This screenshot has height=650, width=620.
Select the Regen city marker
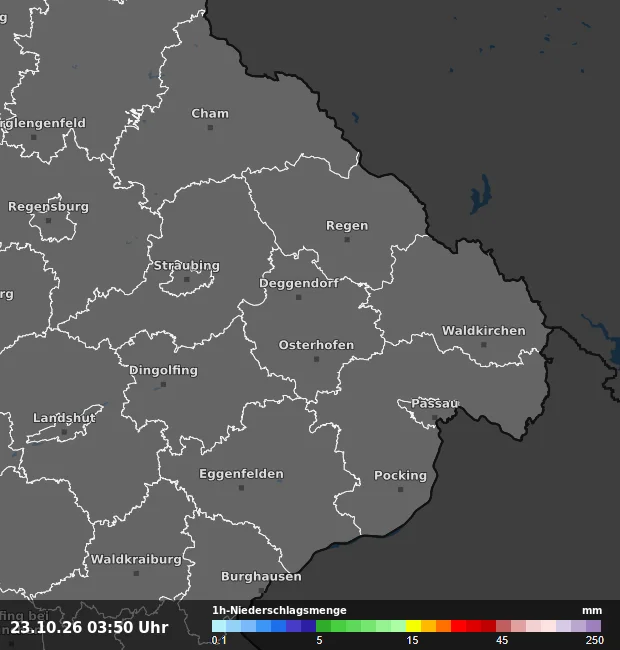[347, 240]
